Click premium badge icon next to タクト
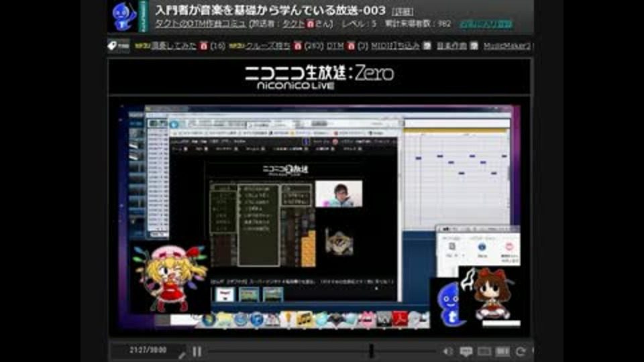 (310, 24)
